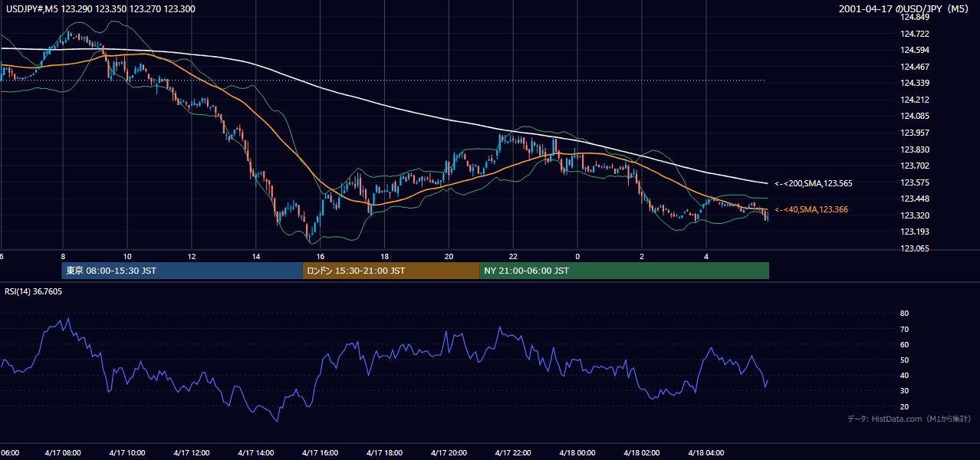980x460 pixels.
Task: Click hour tick 12 under price chart
Action: coord(191,256)
